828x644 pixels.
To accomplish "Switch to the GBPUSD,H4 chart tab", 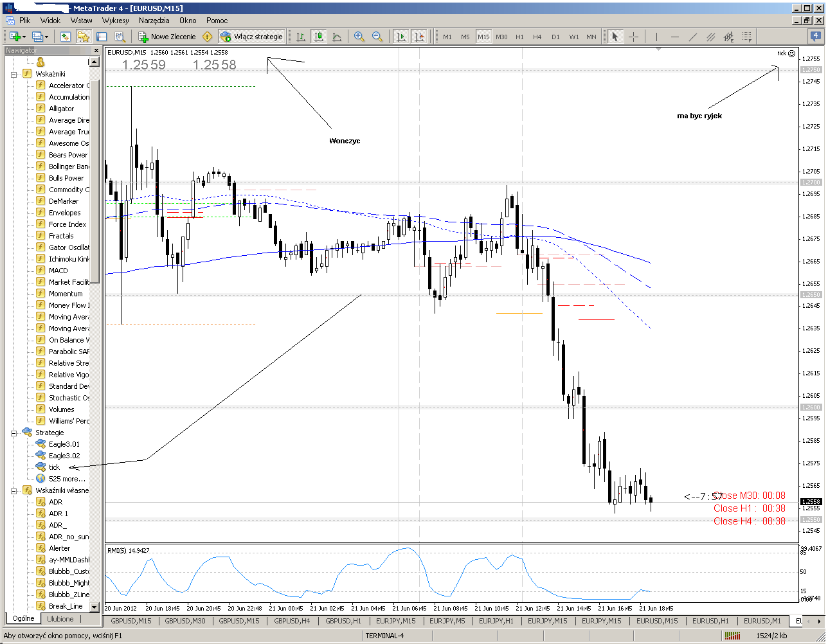I will click(292, 621).
